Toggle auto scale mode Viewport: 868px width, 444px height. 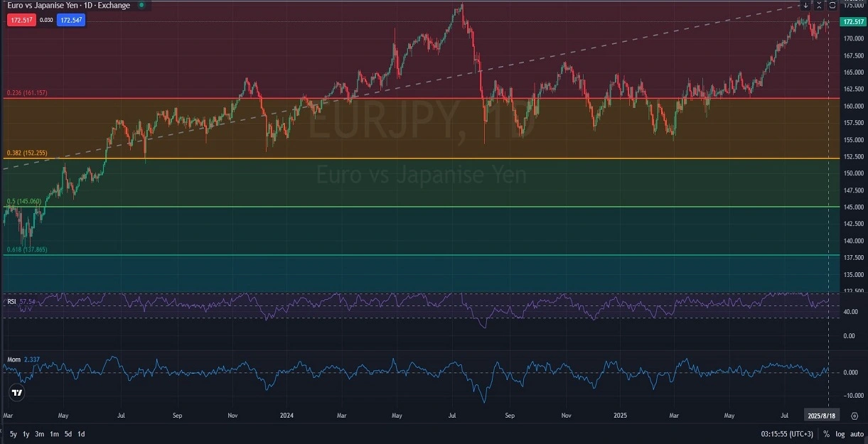click(856, 433)
